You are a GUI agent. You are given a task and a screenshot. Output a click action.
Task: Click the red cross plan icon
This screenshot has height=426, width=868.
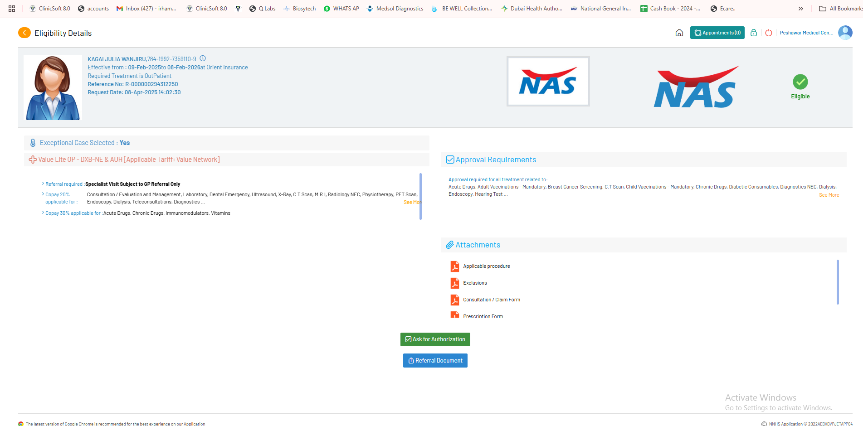click(33, 160)
